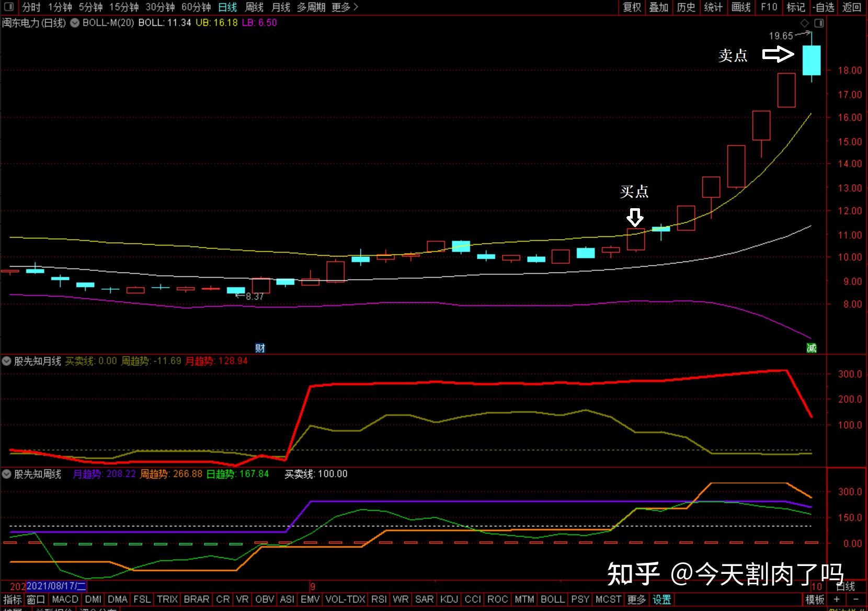Switch to 分时 intraday view
Viewport: 868px width, 611px height.
31,7
